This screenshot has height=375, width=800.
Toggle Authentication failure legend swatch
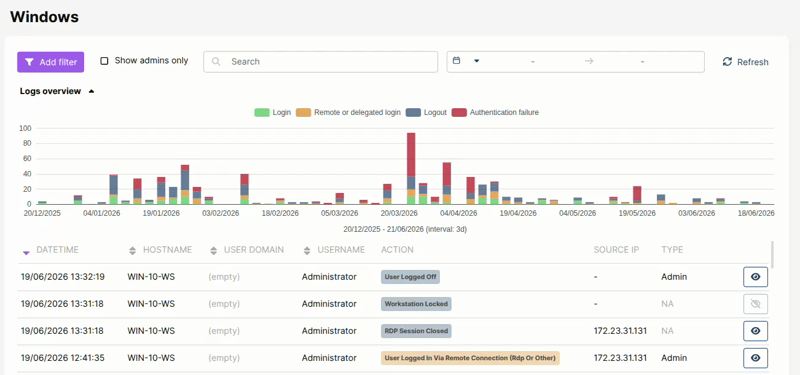(x=459, y=112)
